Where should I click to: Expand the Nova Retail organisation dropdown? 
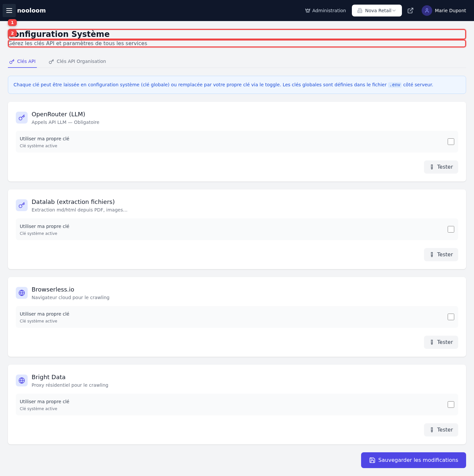pyautogui.click(x=377, y=11)
